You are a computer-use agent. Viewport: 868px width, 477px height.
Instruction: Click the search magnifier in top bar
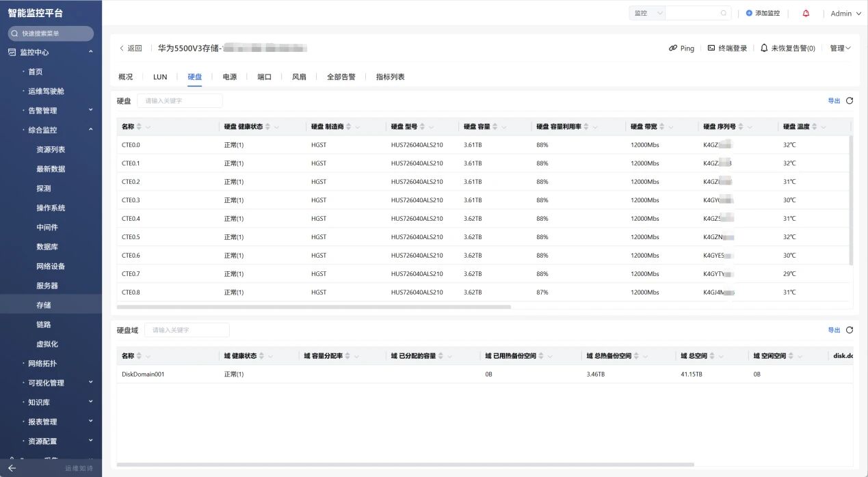pos(724,13)
